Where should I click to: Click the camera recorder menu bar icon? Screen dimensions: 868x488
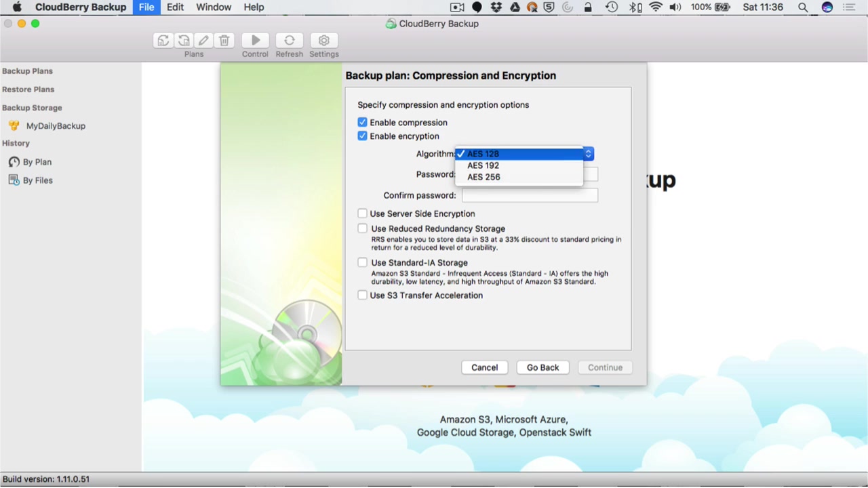pyautogui.click(x=457, y=7)
